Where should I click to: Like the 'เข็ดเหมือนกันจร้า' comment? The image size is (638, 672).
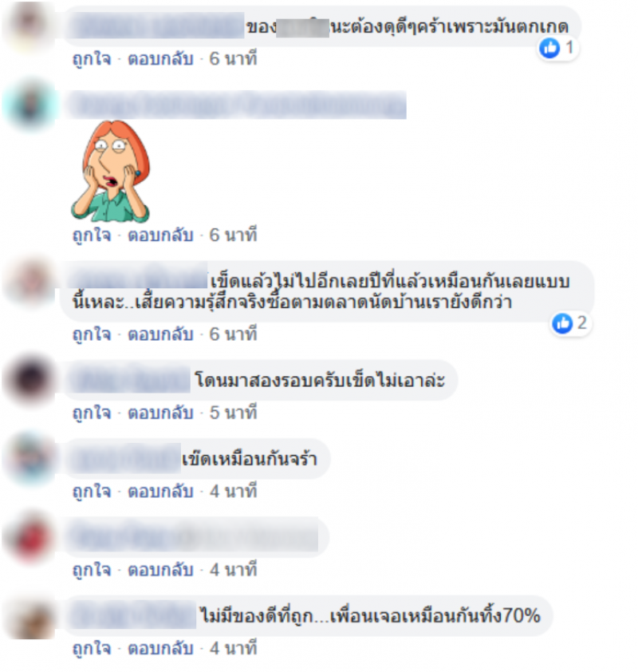[92, 491]
